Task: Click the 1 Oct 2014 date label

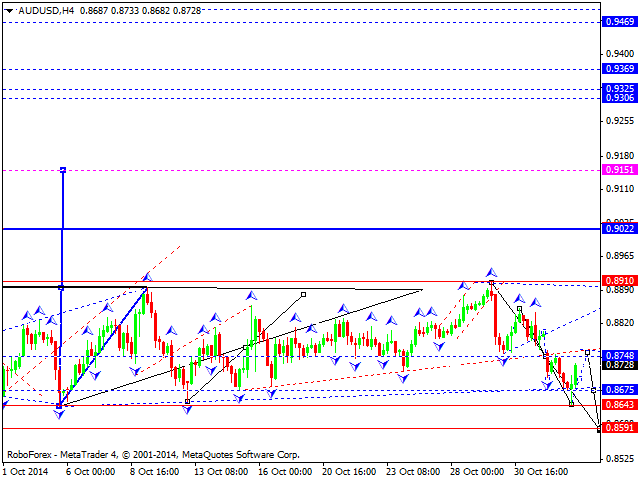Action: point(26,470)
